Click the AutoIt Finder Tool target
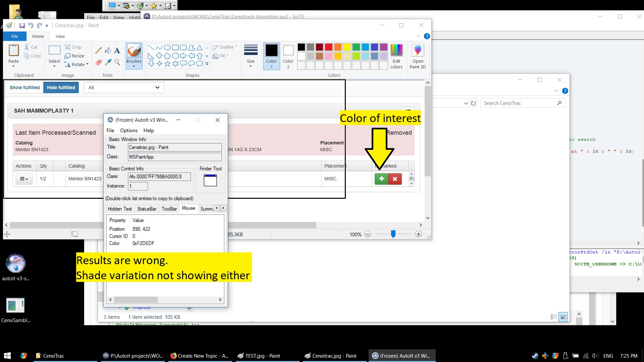 tap(210, 180)
